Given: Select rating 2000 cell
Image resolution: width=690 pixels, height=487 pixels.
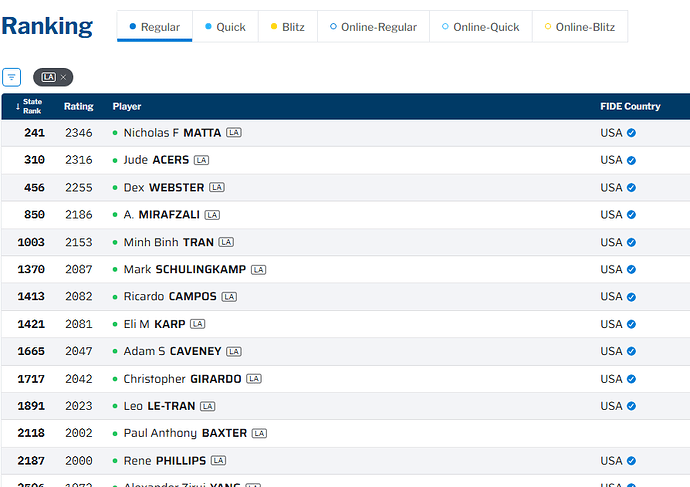Looking at the screenshot, I should pyautogui.click(x=79, y=461).
